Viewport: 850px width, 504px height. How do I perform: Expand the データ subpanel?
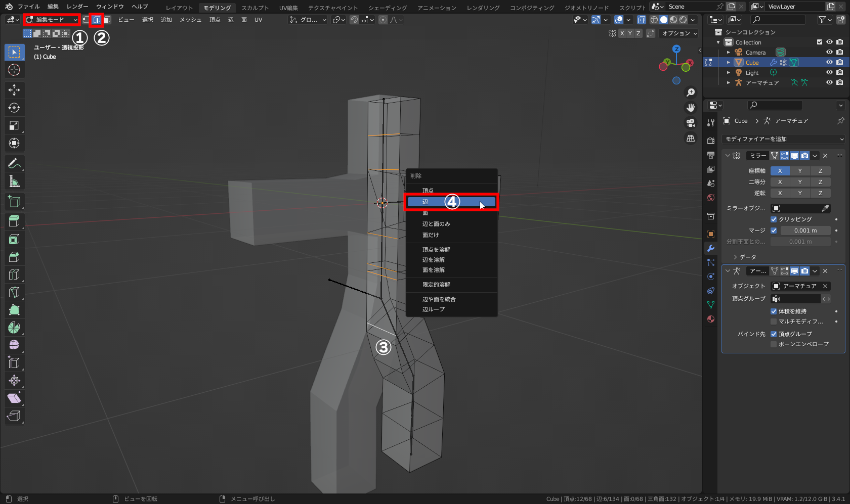pos(736,257)
